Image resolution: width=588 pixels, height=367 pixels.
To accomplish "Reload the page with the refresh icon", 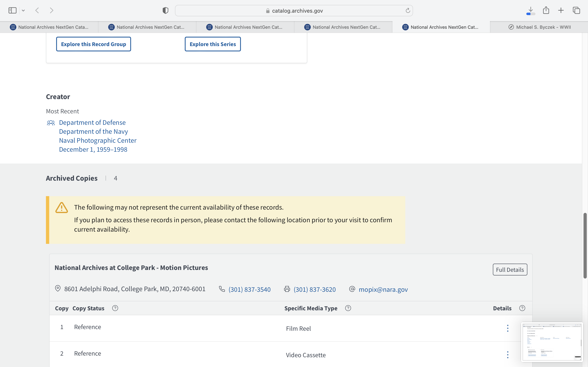I will tap(408, 10).
